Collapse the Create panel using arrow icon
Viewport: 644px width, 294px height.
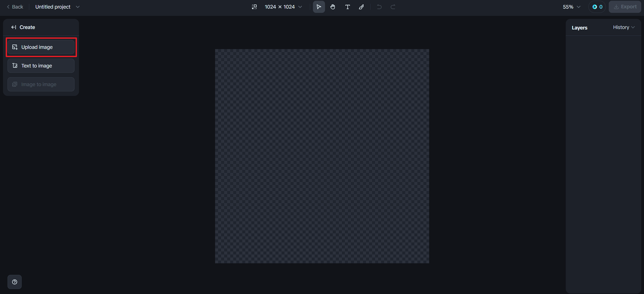click(x=14, y=27)
